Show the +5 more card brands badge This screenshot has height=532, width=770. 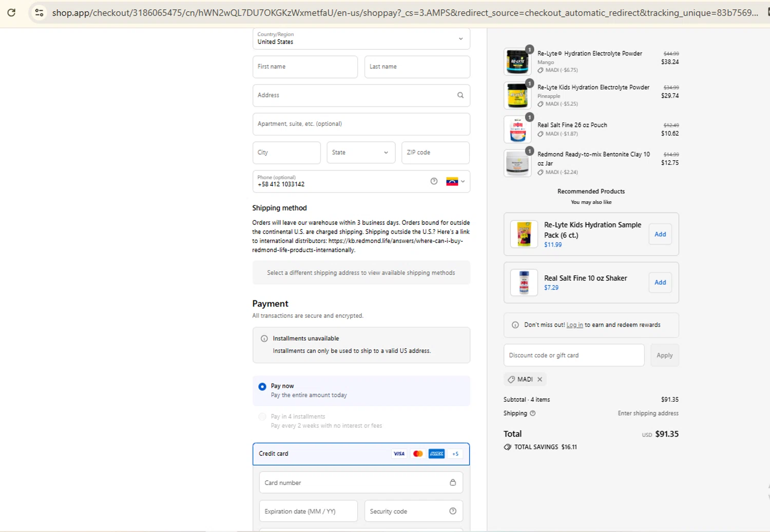point(455,453)
